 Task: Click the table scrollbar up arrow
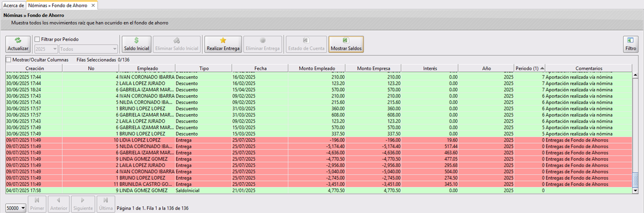point(636,75)
